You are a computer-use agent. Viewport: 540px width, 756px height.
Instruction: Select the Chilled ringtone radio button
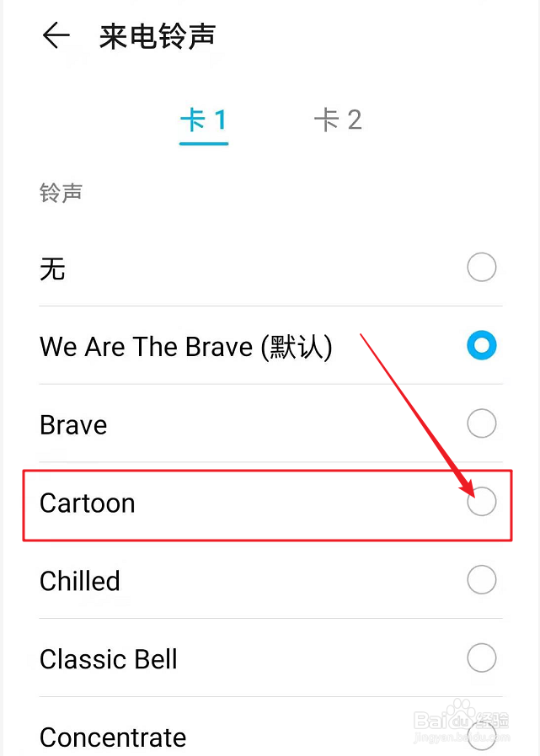[x=482, y=580]
